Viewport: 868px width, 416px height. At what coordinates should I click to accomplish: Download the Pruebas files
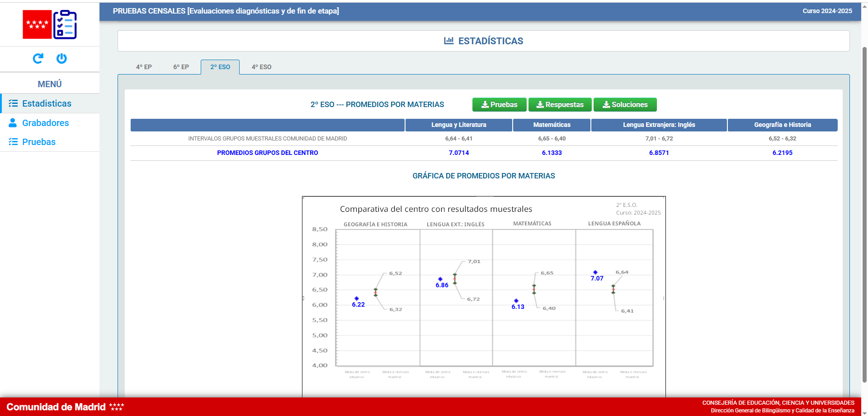499,104
